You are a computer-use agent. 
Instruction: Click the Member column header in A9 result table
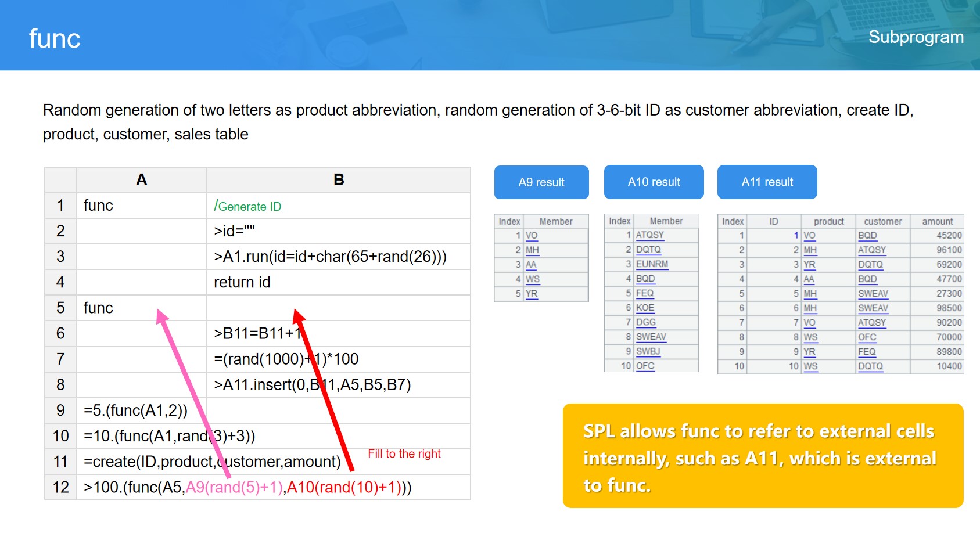click(556, 221)
